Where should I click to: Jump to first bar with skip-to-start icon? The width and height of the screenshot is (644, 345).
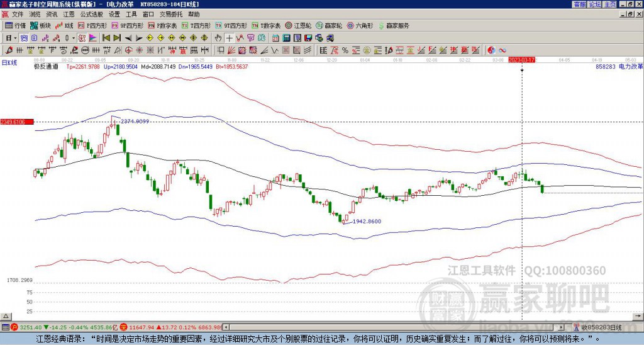click(x=106, y=38)
